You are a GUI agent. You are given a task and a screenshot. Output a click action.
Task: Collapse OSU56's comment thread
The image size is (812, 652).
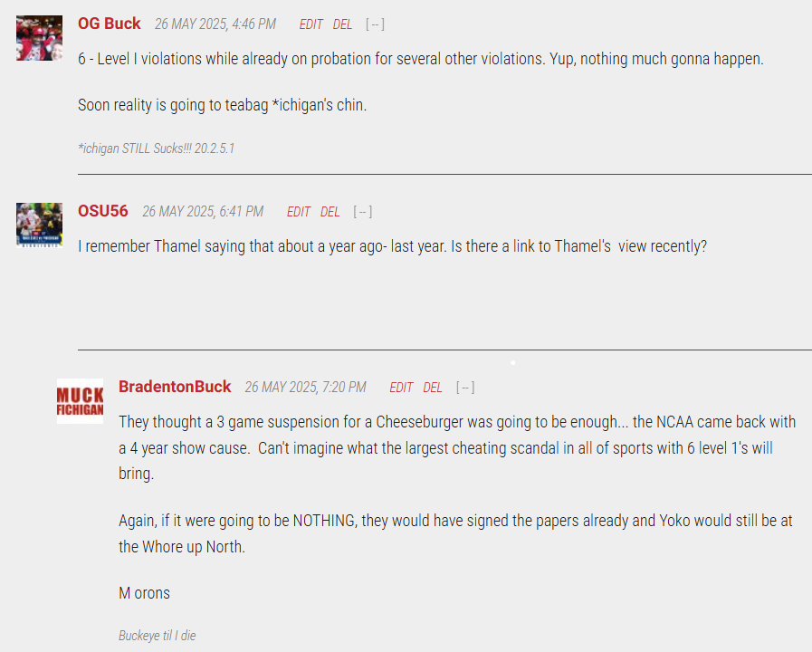point(362,212)
